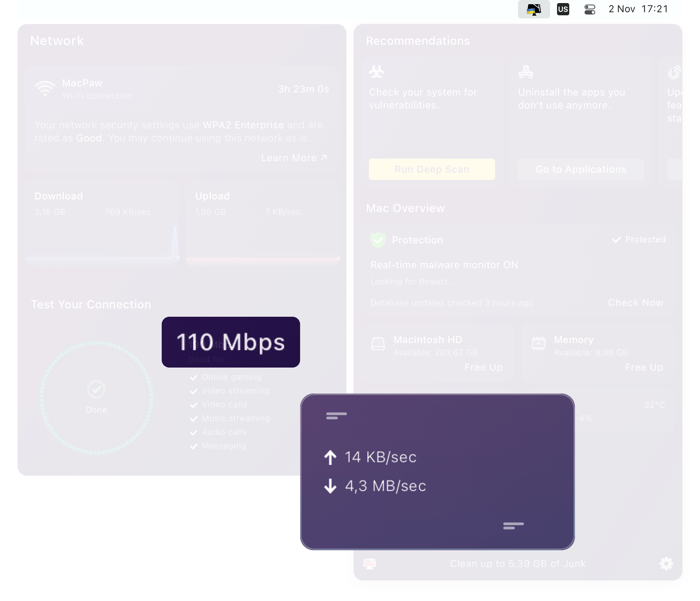The height and width of the screenshot is (601, 700).
Task: Click the biohazard vulnerabilities icon
Action: [377, 71]
